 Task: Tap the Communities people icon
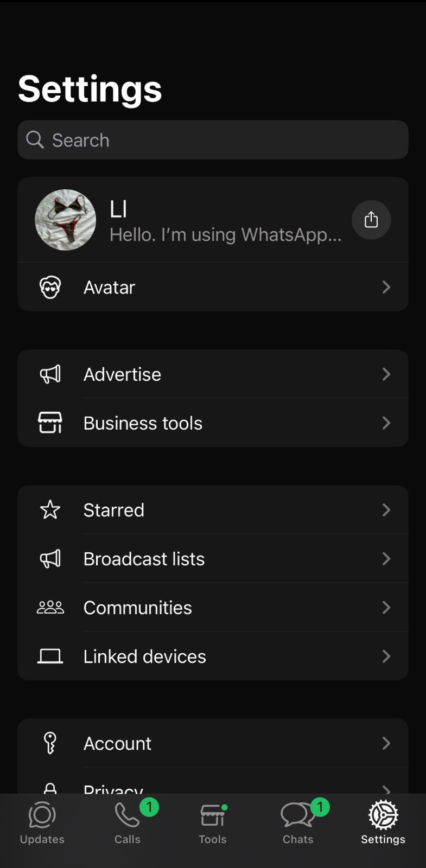50,608
